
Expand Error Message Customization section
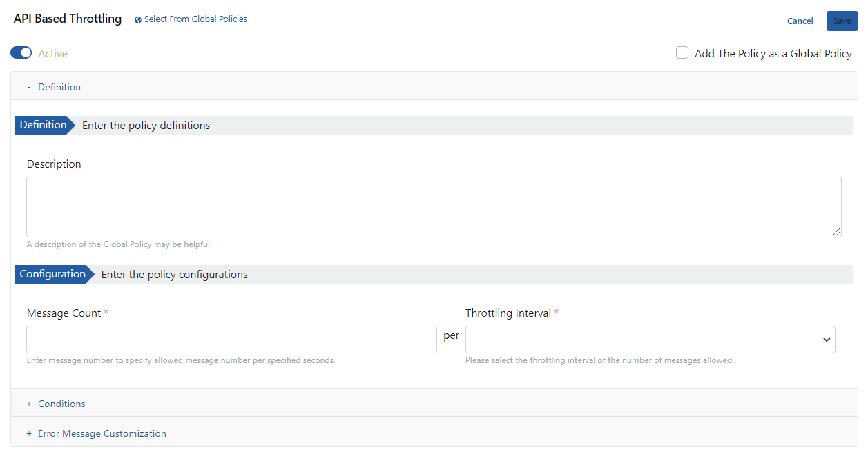click(434, 433)
